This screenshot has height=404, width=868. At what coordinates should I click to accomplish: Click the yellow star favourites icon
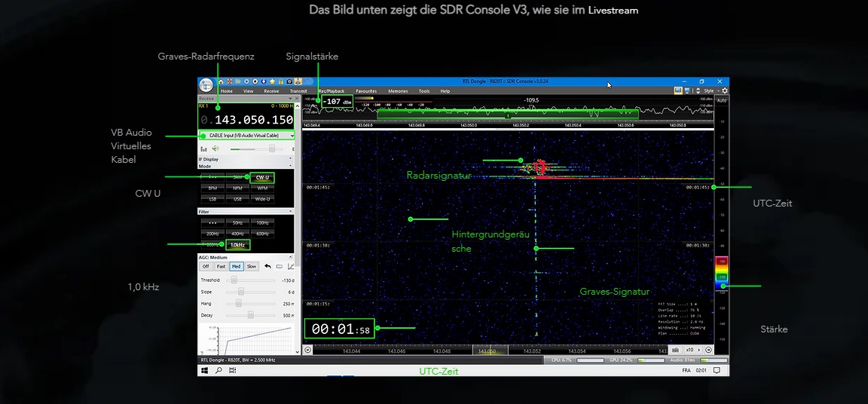tap(272, 81)
